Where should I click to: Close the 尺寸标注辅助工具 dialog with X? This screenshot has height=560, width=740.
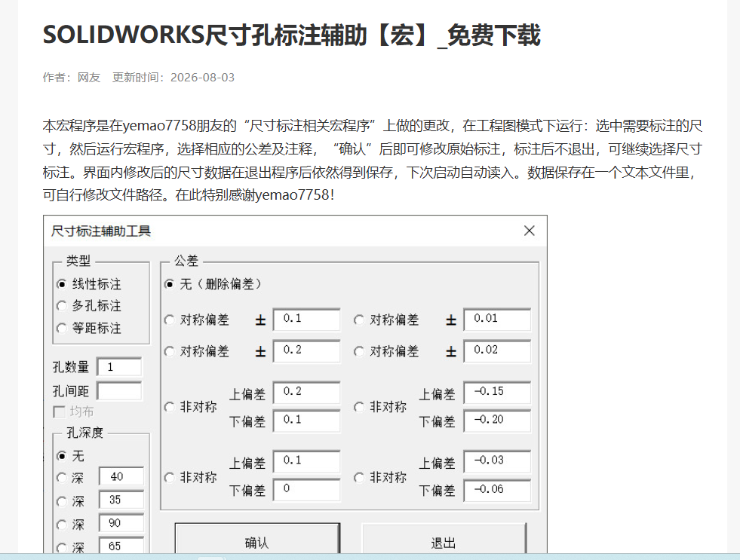point(529,231)
